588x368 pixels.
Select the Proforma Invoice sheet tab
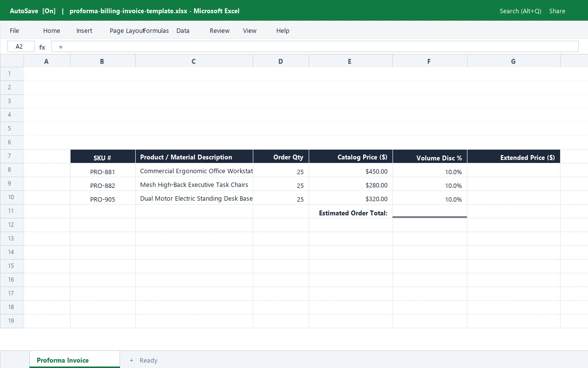(74, 360)
